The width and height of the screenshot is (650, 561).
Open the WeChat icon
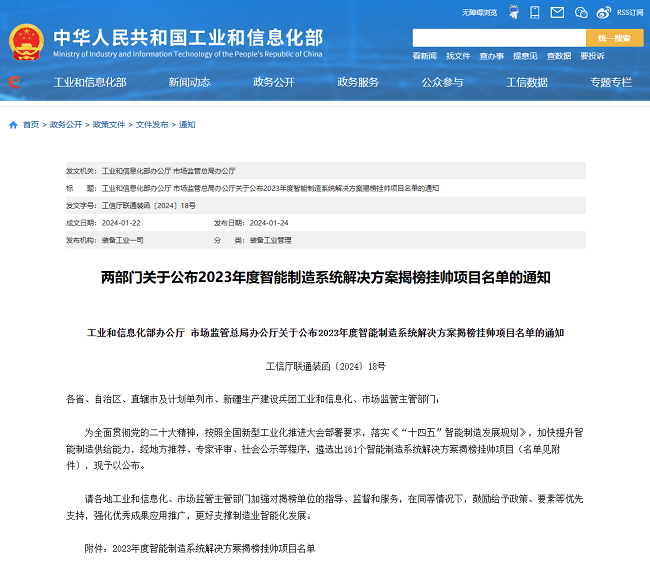click(581, 12)
